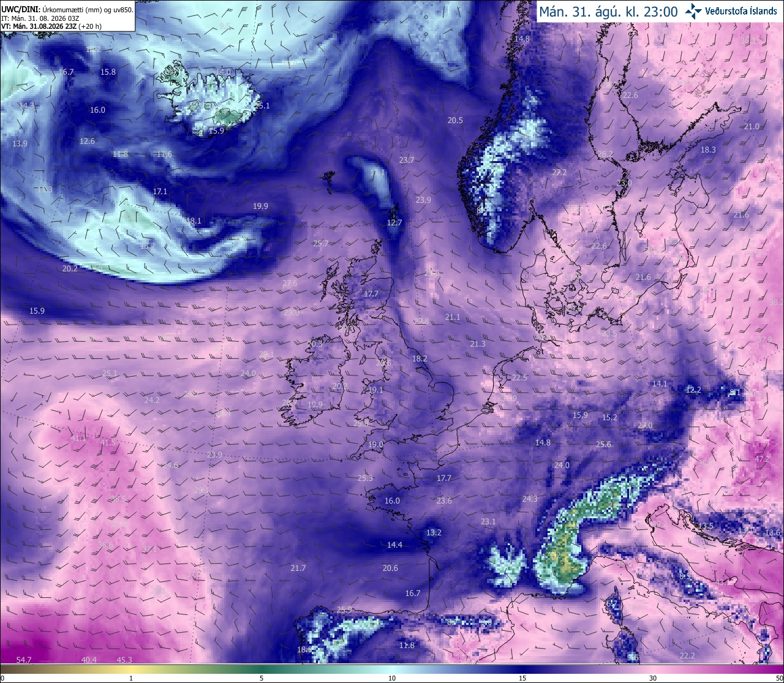This screenshot has height=683, width=784.
Task: Click the UWC/DINI map title header
Action: point(67,9)
